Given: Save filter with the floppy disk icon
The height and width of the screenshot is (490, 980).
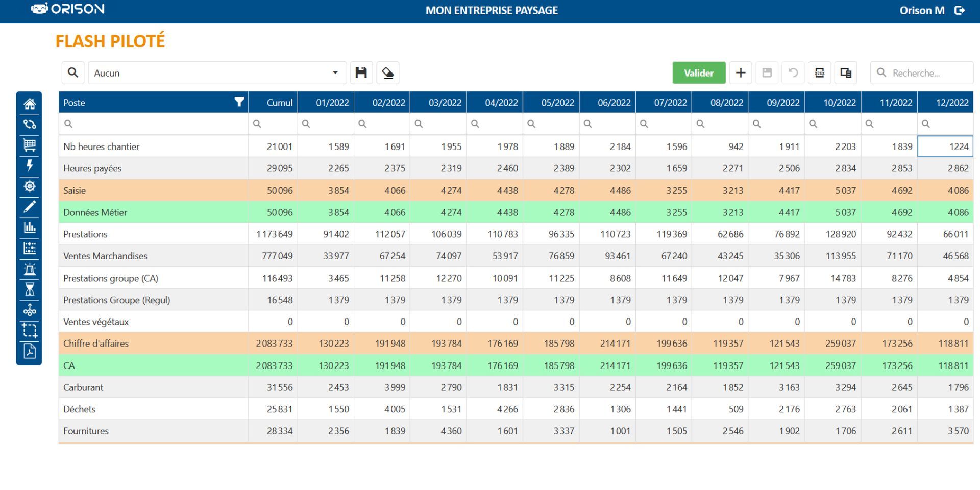Looking at the screenshot, I should point(361,73).
